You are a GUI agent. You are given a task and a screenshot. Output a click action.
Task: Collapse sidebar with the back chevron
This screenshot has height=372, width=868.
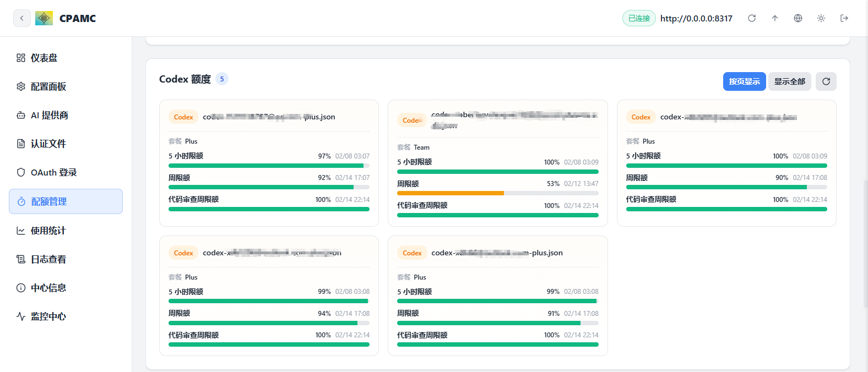21,18
